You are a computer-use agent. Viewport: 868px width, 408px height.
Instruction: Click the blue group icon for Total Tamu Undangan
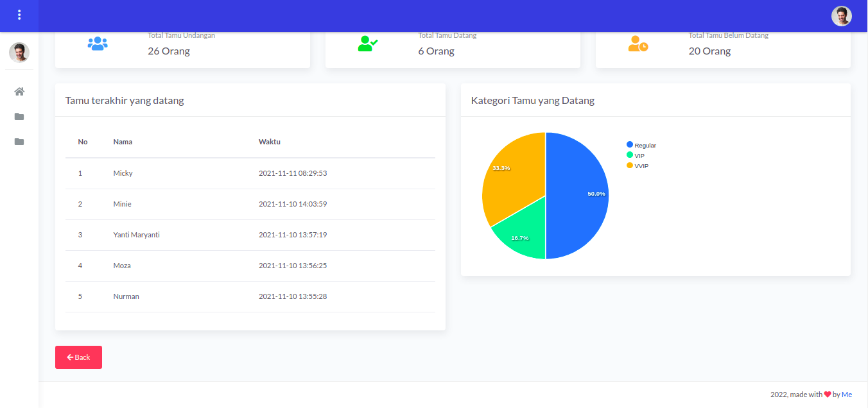click(98, 44)
